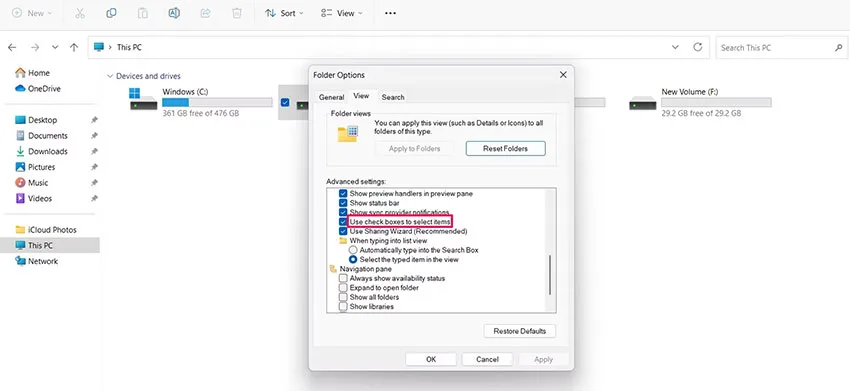Collapse Devices and drives group

(x=111, y=76)
